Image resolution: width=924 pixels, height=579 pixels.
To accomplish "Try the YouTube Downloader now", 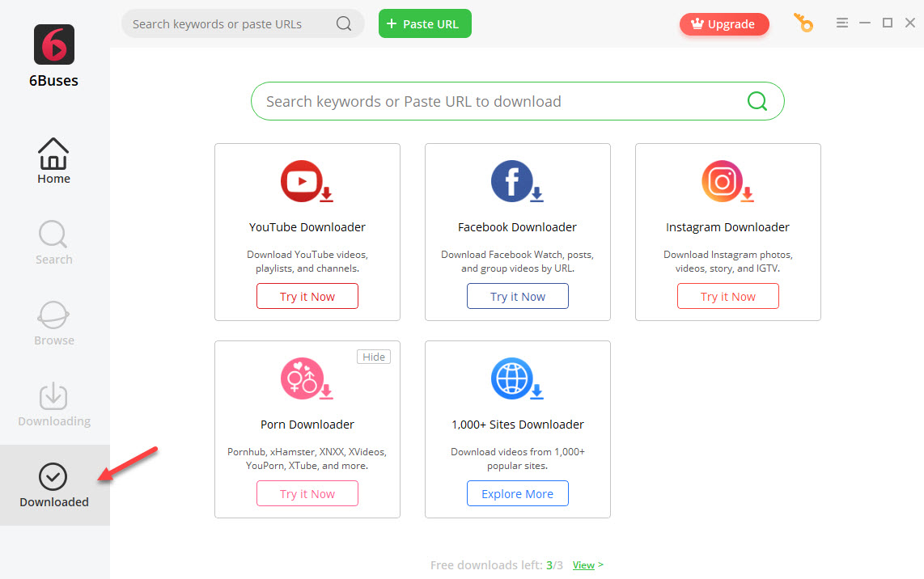I will point(307,297).
